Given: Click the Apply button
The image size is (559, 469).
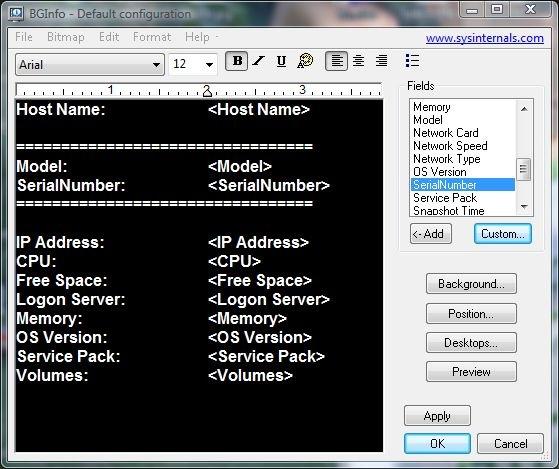Looking at the screenshot, I should (x=437, y=416).
